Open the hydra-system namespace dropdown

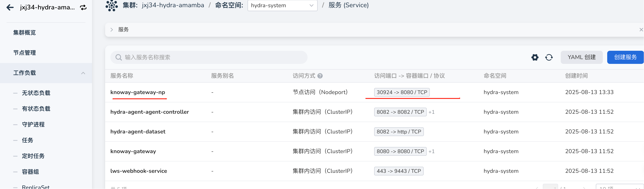(x=282, y=5)
